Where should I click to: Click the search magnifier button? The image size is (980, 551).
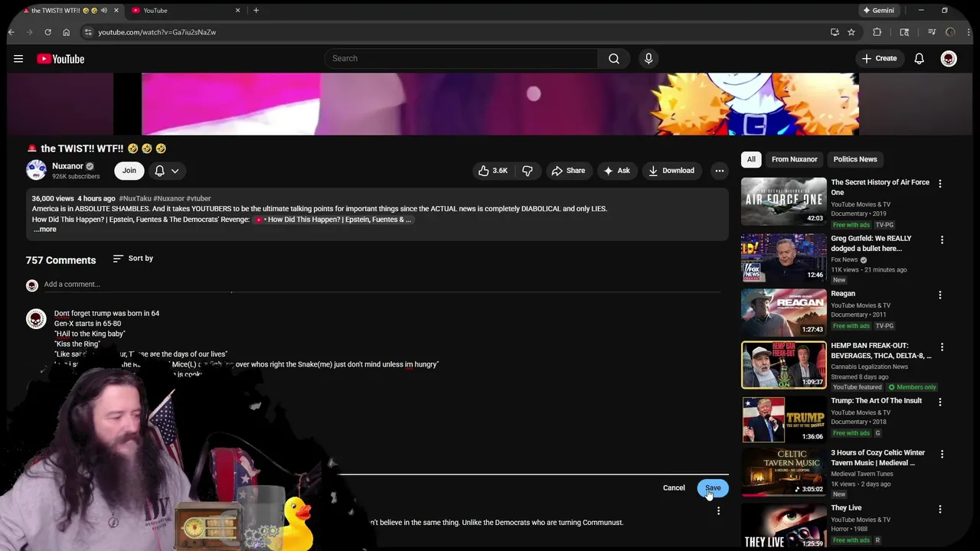coord(614,58)
